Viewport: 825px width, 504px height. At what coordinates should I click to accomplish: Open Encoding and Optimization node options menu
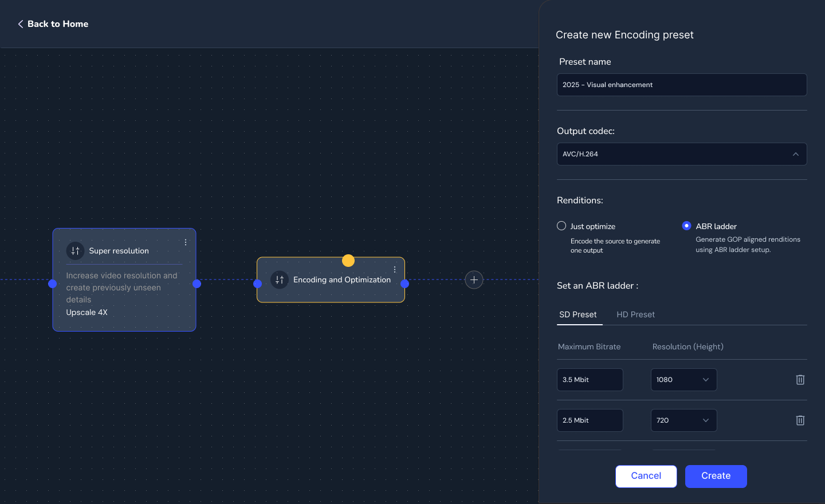coord(395,269)
